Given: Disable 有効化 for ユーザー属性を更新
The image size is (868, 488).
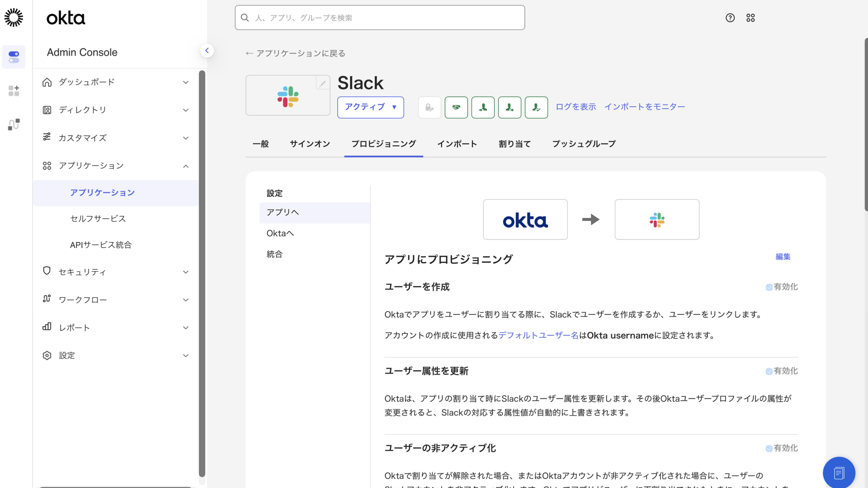Looking at the screenshot, I should [x=768, y=371].
